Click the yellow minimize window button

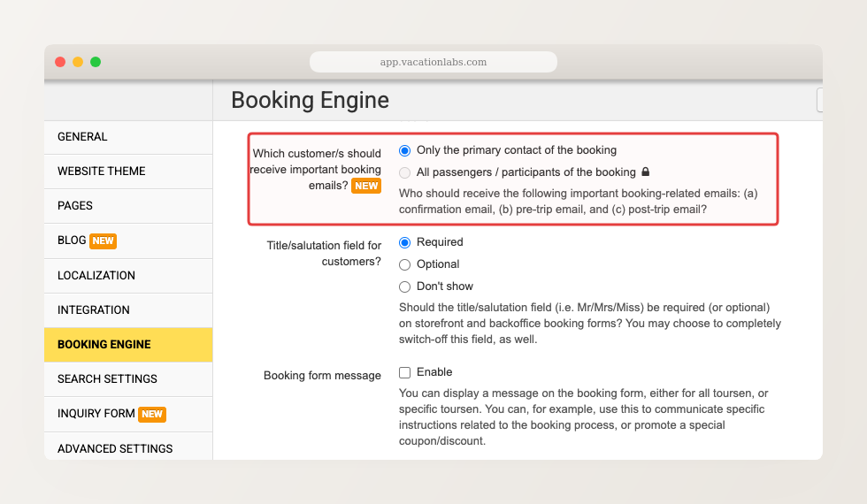click(78, 62)
